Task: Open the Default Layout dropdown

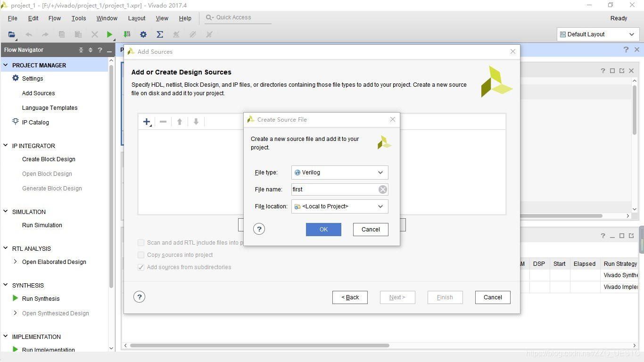Action: click(x=598, y=34)
